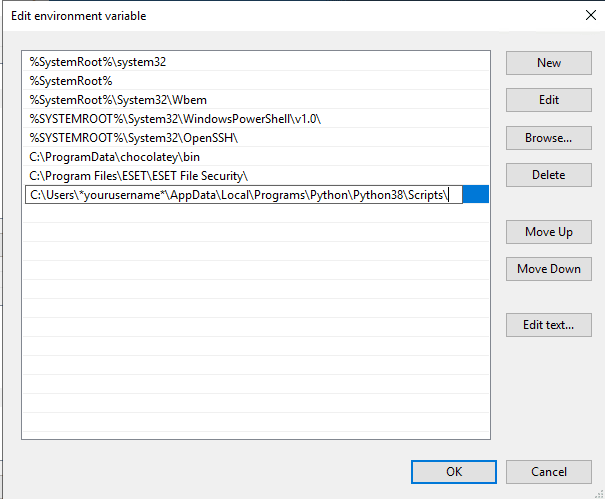
Task: Select the %SystemRoot%\system32 entry
Action: coord(98,62)
